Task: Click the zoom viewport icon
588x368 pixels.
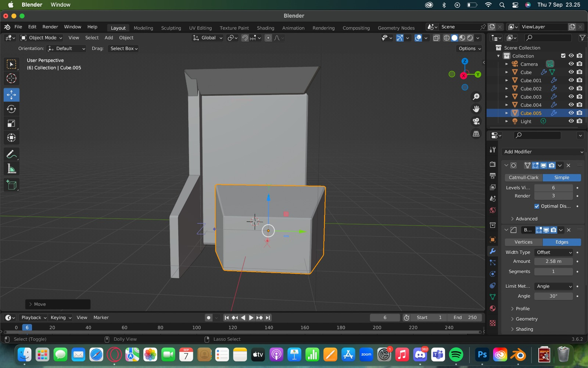Action: [476, 97]
